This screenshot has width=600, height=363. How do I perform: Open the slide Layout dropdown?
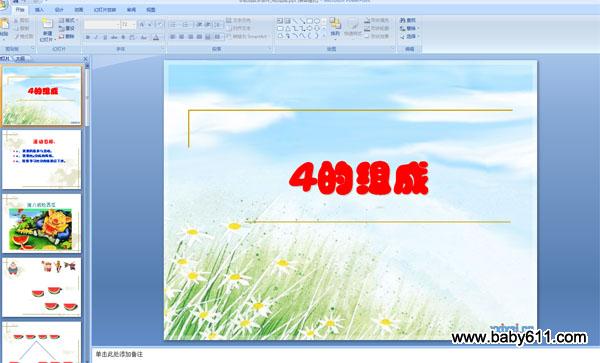tap(68, 20)
